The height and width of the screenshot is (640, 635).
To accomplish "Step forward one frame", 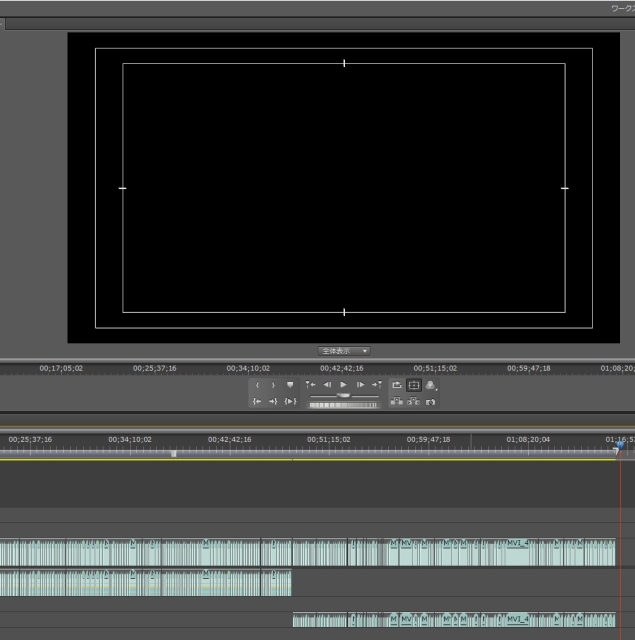I will (360, 385).
